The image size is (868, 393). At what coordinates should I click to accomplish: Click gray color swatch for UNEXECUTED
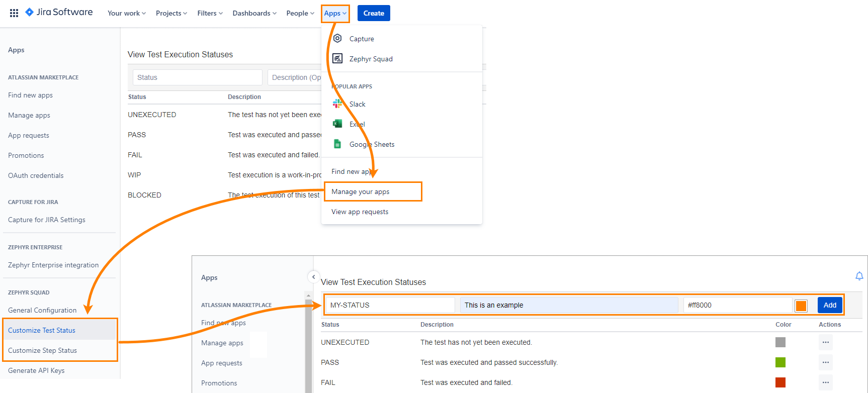[x=780, y=342]
